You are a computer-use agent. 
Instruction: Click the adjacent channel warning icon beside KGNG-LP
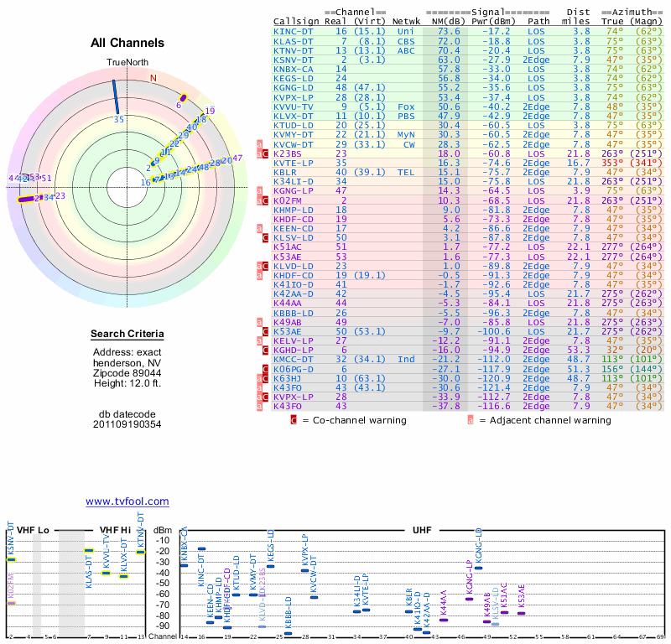point(259,191)
